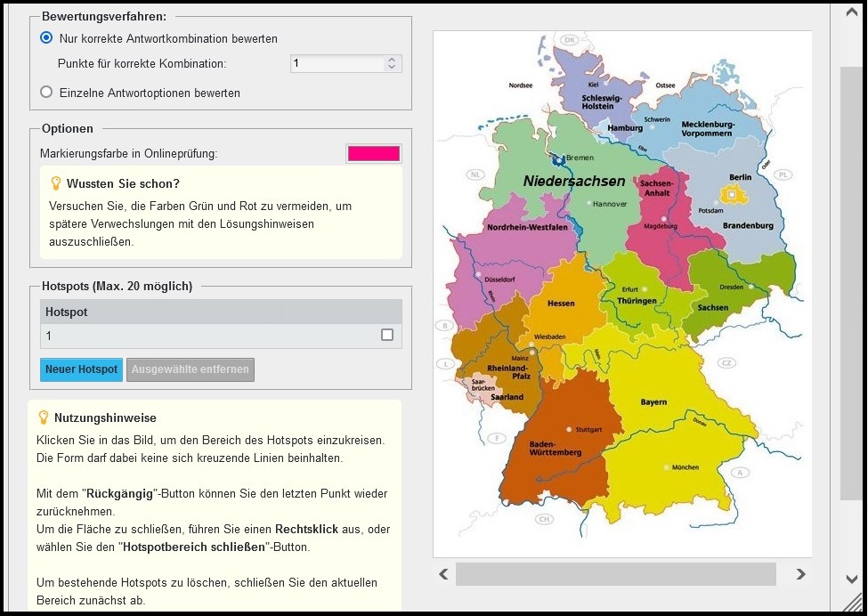Tick the checkbox for Hotspot 1

[x=386, y=335]
